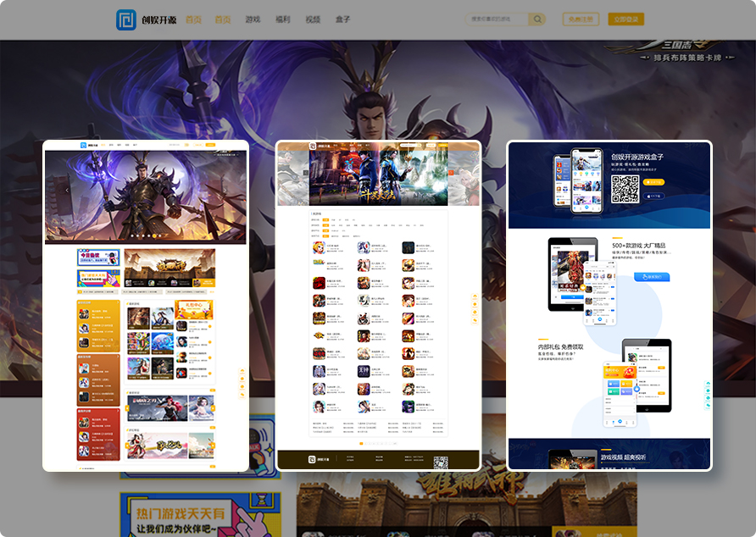Click top floating sidebar icon in game box preview

coord(708,385)
